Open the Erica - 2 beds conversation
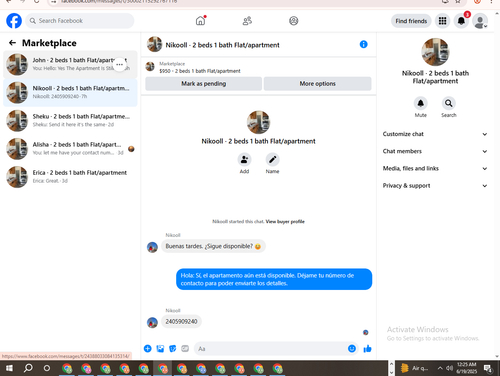Screen dimensions: 500x376 coord(70,177)
